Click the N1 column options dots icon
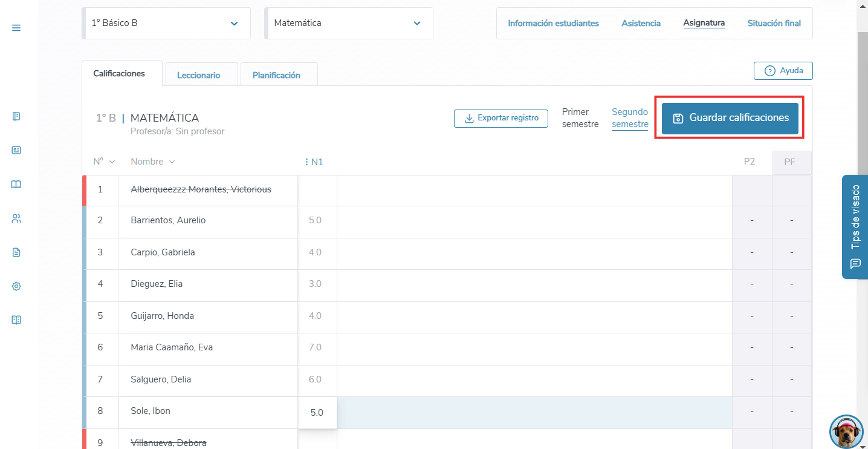This screenshot has width=868, height=449. click(x=307, y=162)
